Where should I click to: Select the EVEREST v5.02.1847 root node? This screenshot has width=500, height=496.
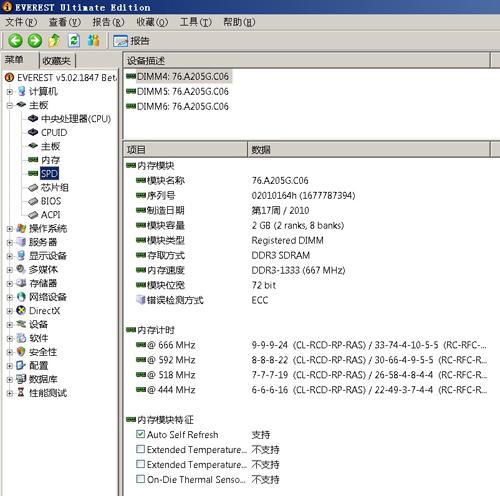tap(67, 78)
